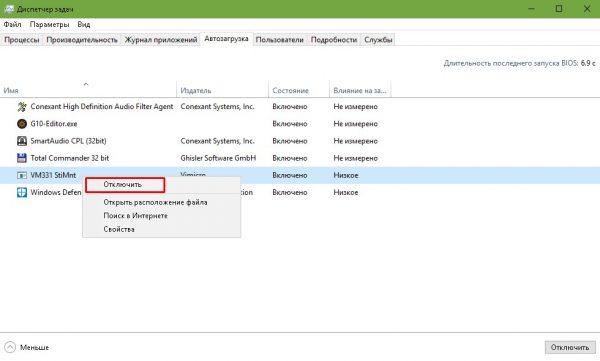The width and height of the screenshot is (600, 361).
Task: Sort by Влияние на запуск column header
Action: (x=360, y=90)
